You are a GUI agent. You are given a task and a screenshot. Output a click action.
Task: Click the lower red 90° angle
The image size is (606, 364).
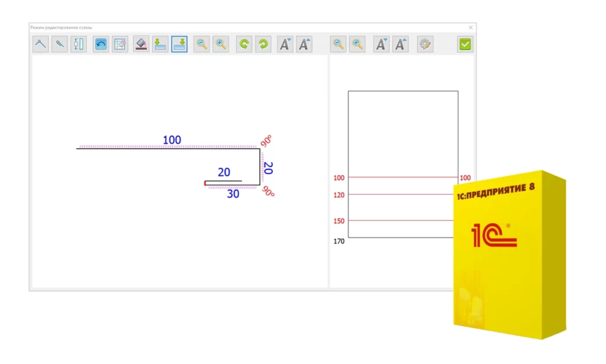point(268,191)
